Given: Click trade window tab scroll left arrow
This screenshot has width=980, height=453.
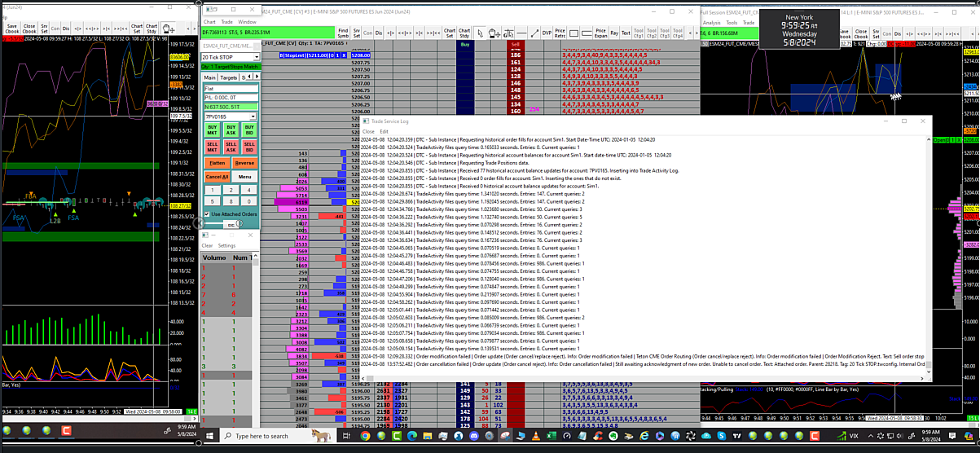Looking at the screenshot, I should tap(250, 77).
